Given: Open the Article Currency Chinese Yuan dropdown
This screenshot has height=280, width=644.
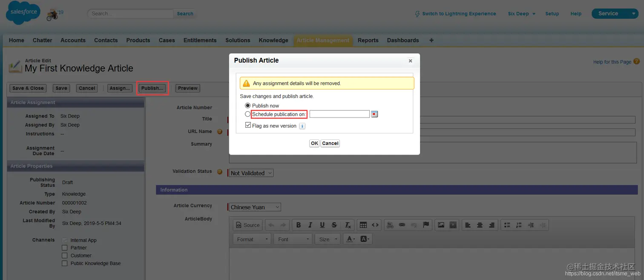Looking at the screenshot, I should tap(255, 207).
